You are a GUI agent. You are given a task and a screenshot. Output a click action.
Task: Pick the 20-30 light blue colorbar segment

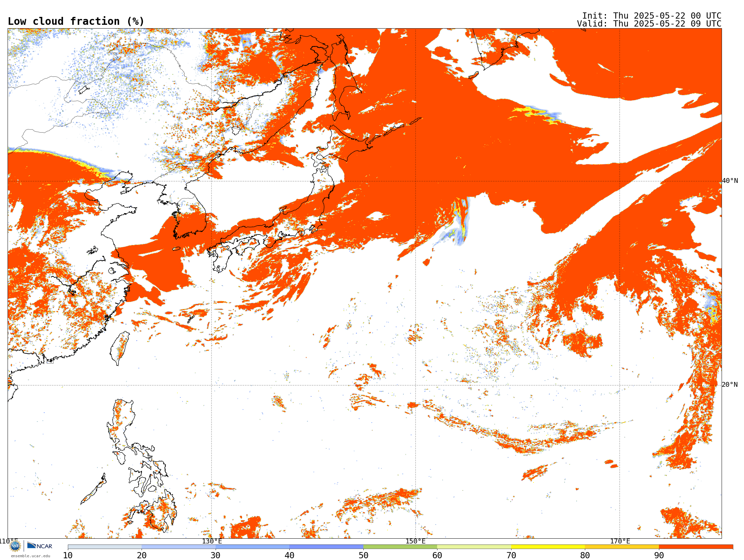coord(178,547)
